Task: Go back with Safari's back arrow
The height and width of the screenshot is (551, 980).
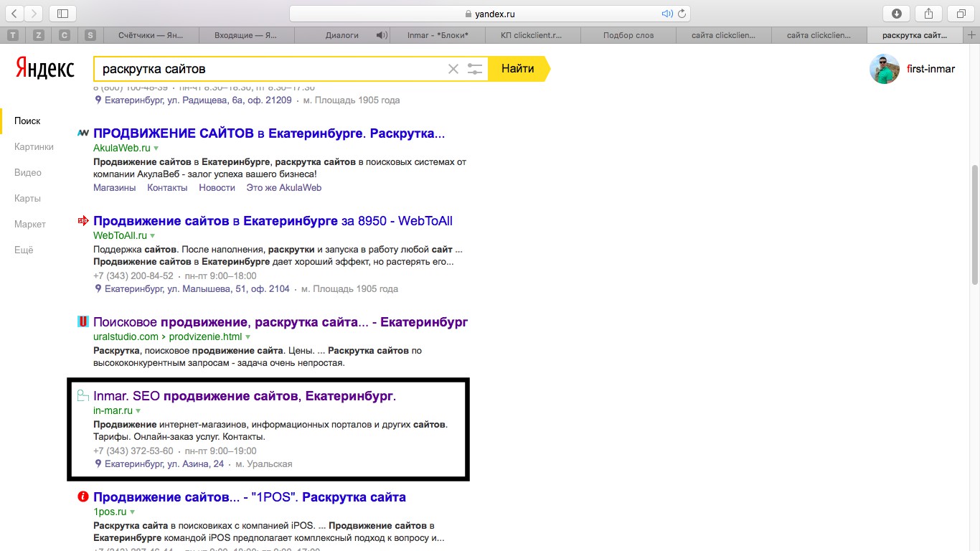Action: [14, 13]
